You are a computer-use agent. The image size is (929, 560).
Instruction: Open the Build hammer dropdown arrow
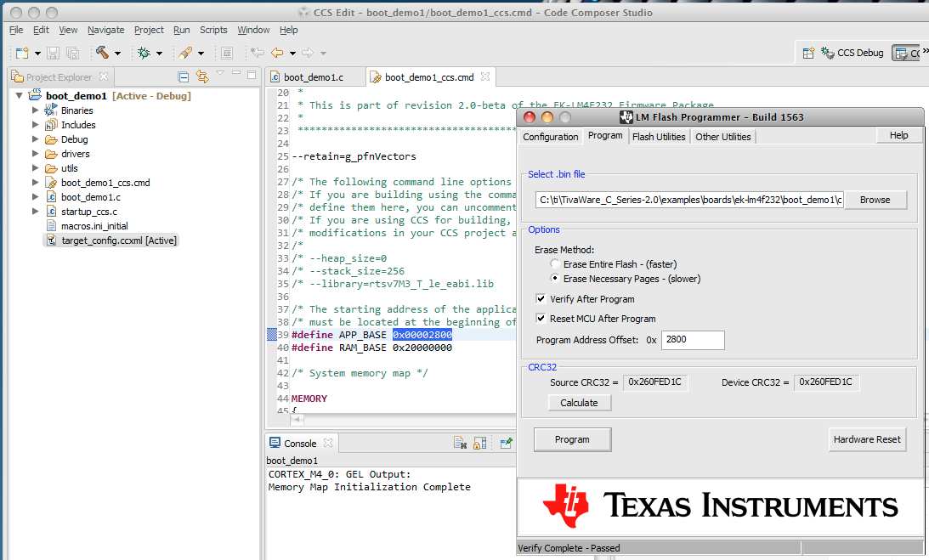(x=117, y=54)
